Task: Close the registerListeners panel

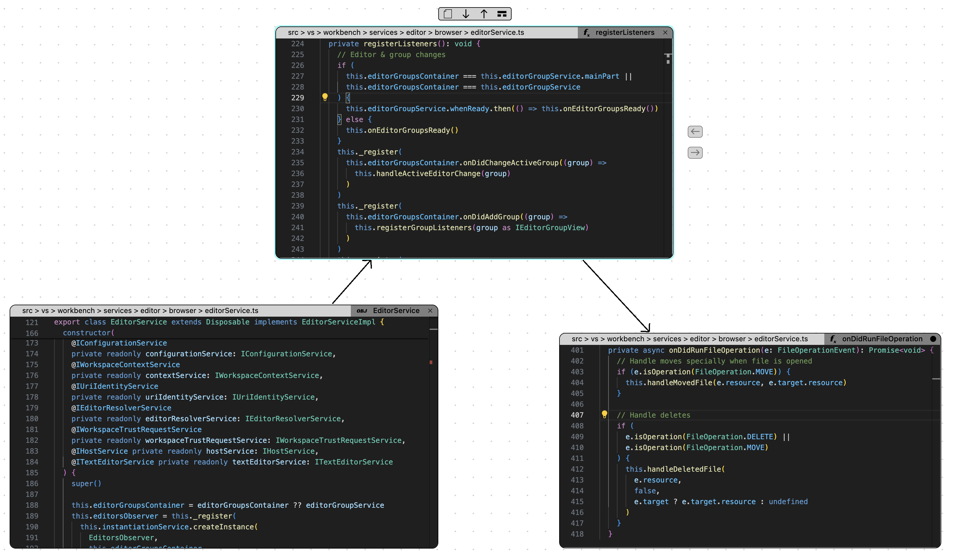Action: click(x=665, y=33)
